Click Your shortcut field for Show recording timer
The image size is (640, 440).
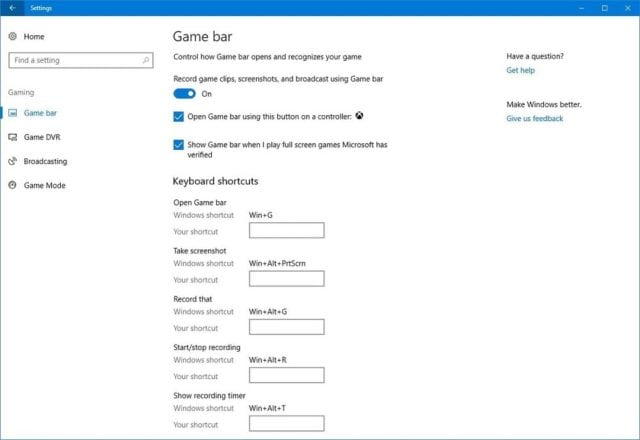[x=287, y=423]
